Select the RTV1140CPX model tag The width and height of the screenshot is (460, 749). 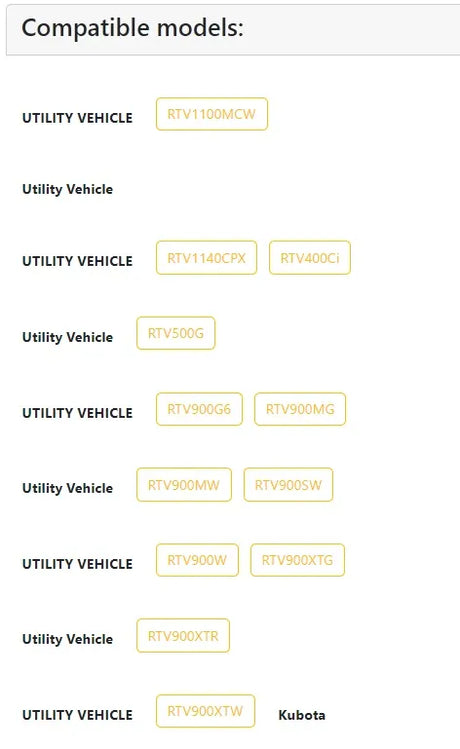(206, 258)
